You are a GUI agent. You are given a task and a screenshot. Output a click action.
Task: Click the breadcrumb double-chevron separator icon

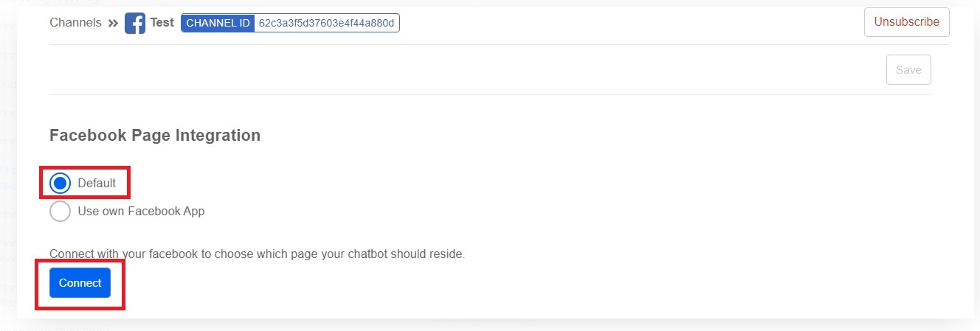pos(113,23)
